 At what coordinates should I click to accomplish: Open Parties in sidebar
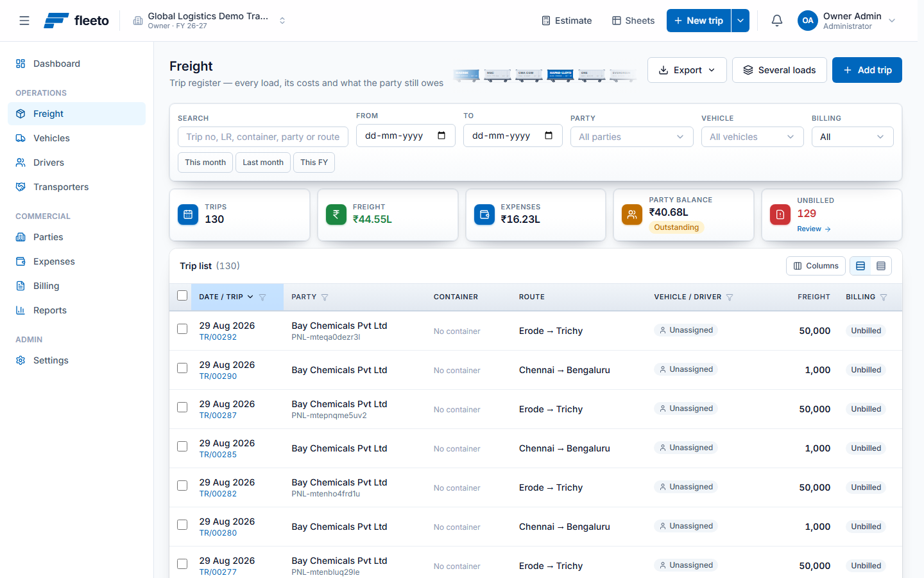(x=77, y=237)
